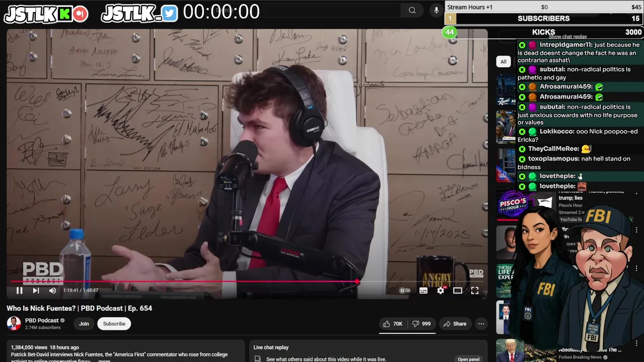644x362 pixels.
Task: Like the video with 70K likes
Action: point(392,324)
